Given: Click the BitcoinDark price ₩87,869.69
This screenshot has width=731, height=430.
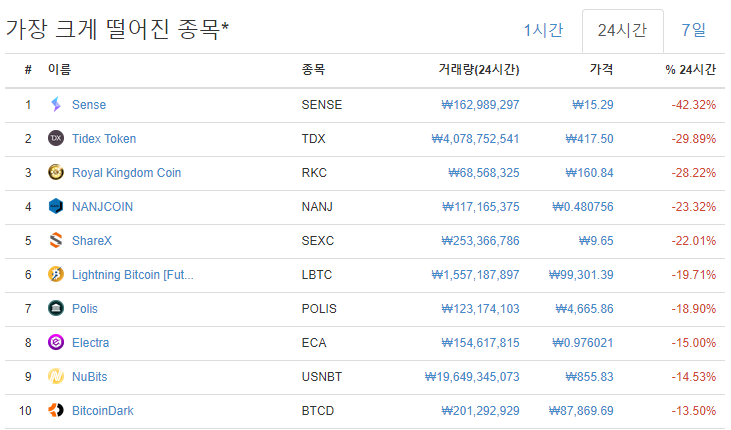Looking at the screenshot, I should pyautogui.click(x=579, y=410).
